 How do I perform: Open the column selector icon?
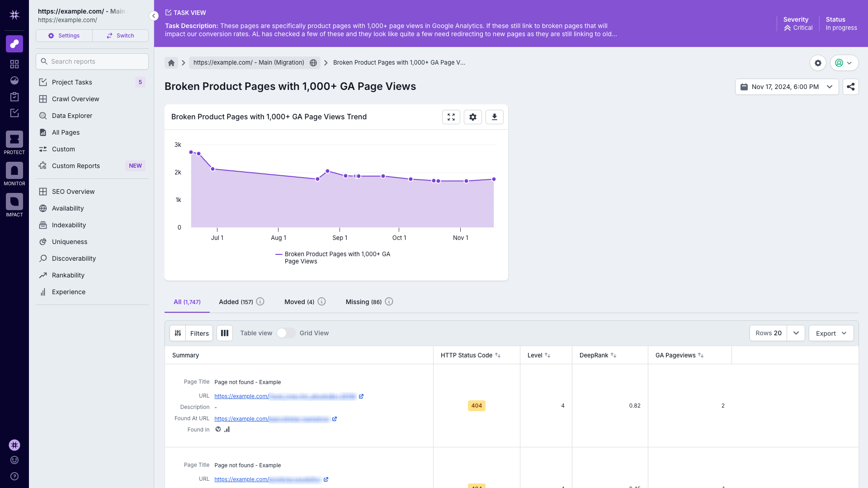pyautogui.click(x=225, y=333)
